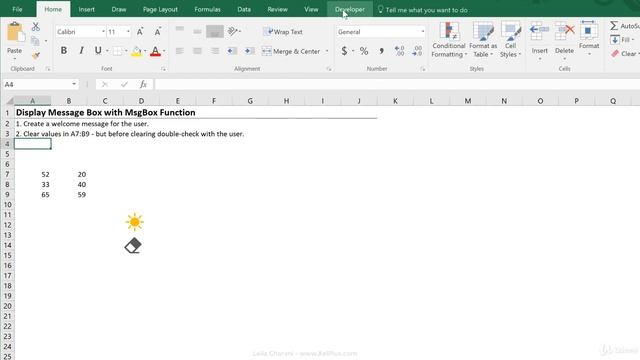Increase the font size
This screenshot has height=360, width=640.
140,32
